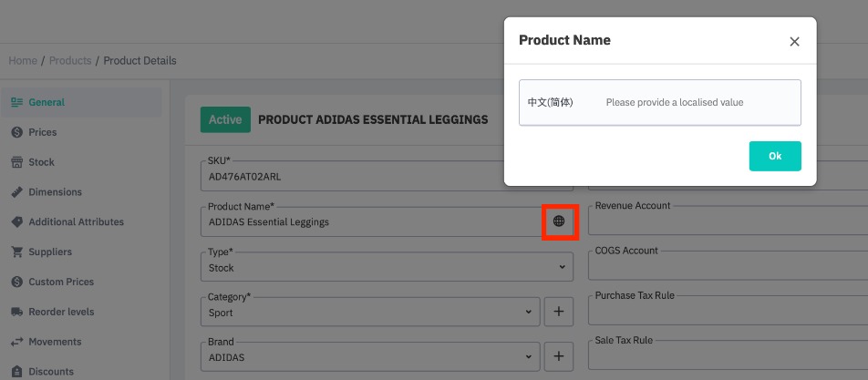
Task: Click the localised value input field
Action: point(697,102)
